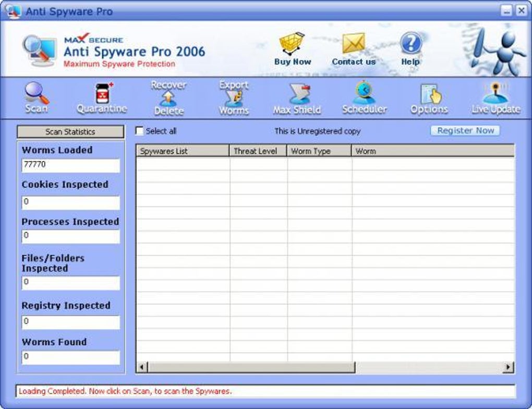Click the 'Loading Completed' status message
Image resolution: width=532 pixels, height=409 pixels.
coord(125,391)
